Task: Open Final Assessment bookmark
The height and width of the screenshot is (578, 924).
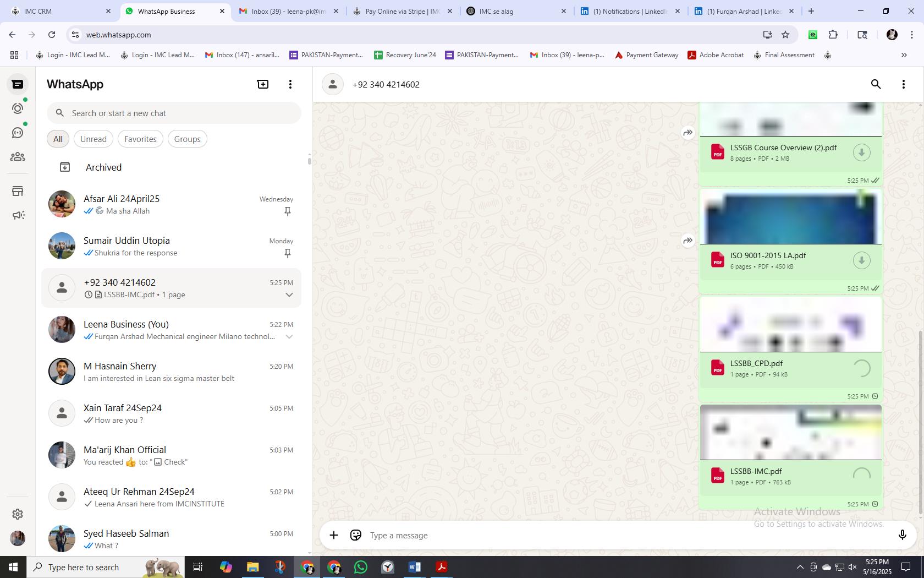Action: (x=784, y=55)
